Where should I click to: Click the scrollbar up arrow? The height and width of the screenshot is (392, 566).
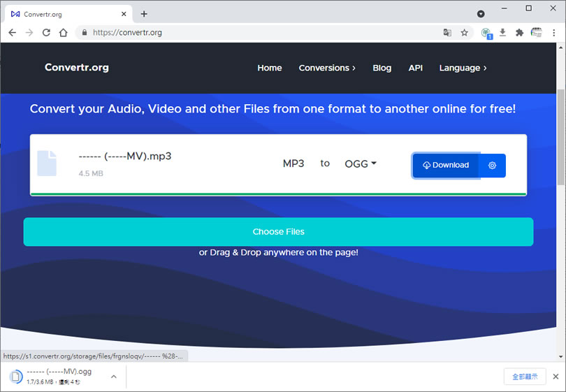pyautogui.click(x=561, y=48)
